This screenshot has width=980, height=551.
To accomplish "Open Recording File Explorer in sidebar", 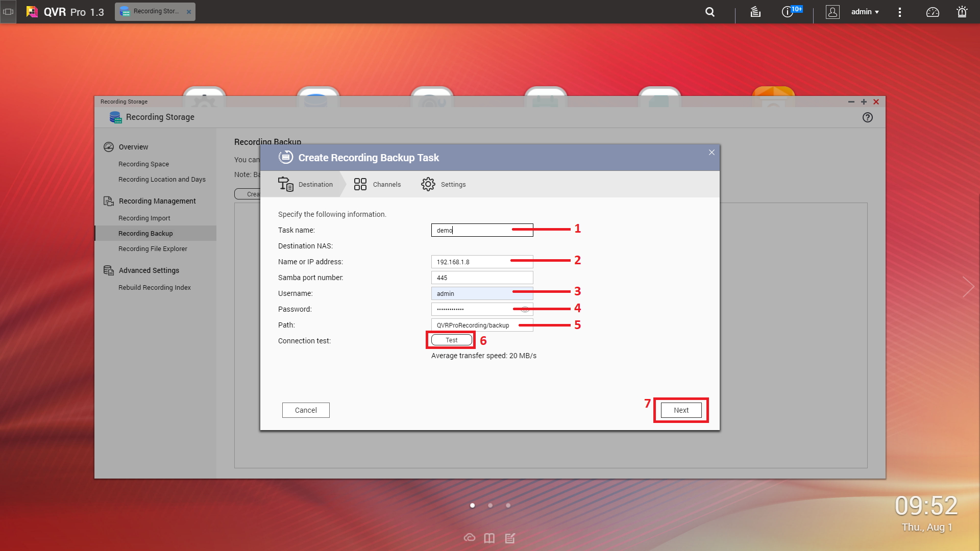I will click(153, 249).
